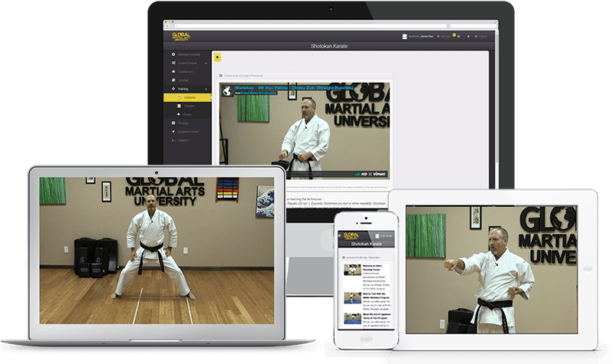Click the tablet's home button
613x364 pixels.
tap(588, 269)
